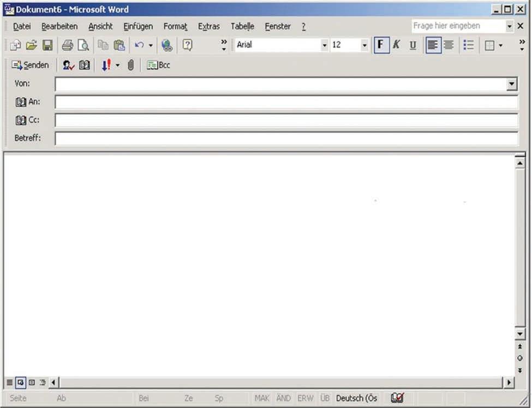This screenshot has width=532, height=408.
Task: Open the help question box dropdown arrow
Action: click(x=509, y=26)
